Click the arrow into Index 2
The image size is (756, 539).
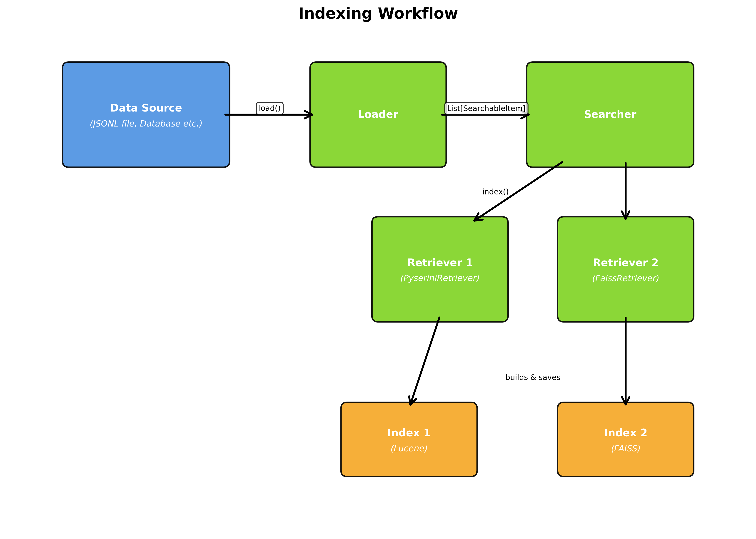(626, 362)
